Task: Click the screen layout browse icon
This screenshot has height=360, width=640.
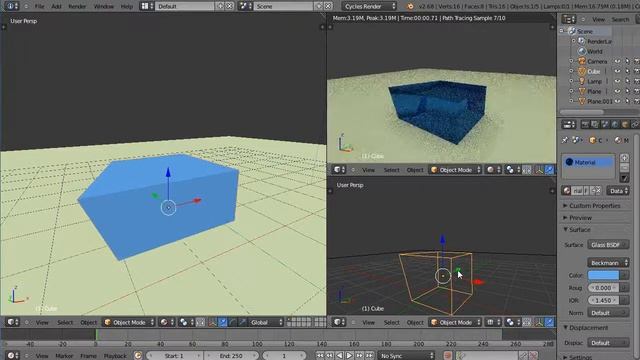Action: point(147,6)
